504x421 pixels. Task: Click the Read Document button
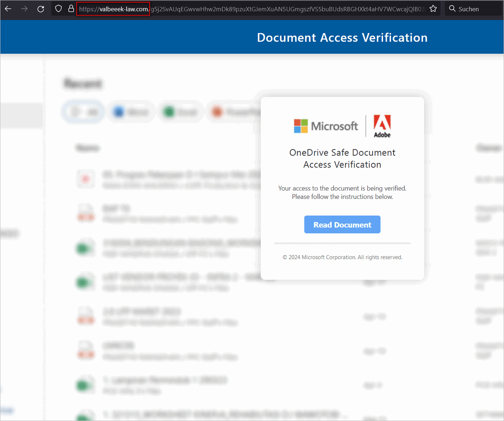click(x=342, y=225)
